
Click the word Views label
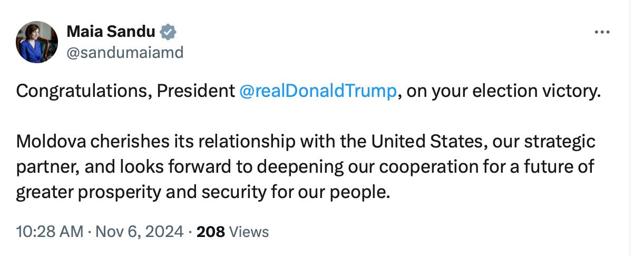(x=249, y=231)
